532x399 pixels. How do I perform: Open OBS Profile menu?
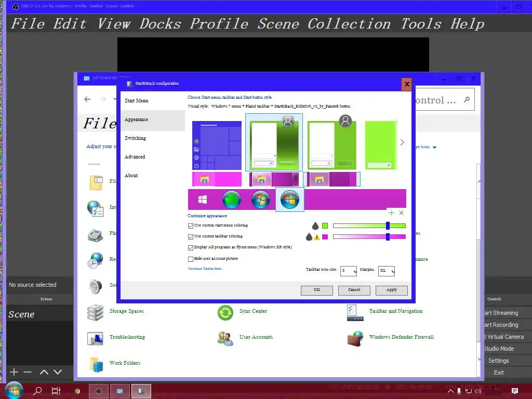(219, 24)
